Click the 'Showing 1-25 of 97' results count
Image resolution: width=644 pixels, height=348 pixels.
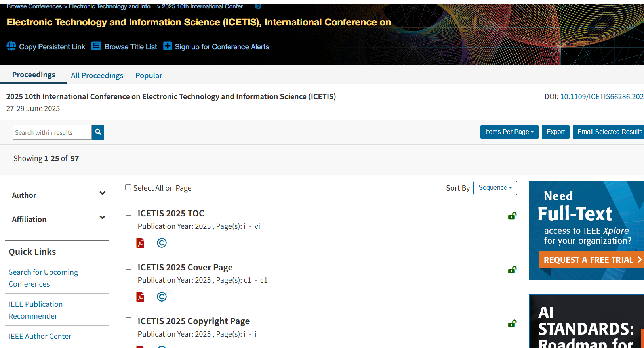click(46, 158)
